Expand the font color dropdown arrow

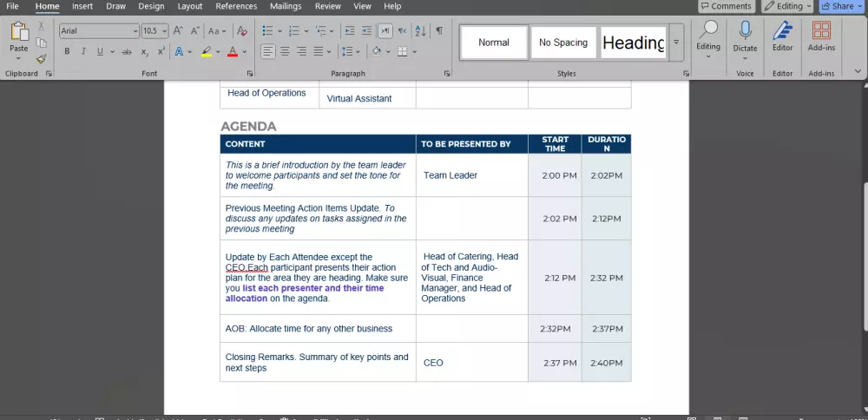pyautogui.click(x=244, y=52)
